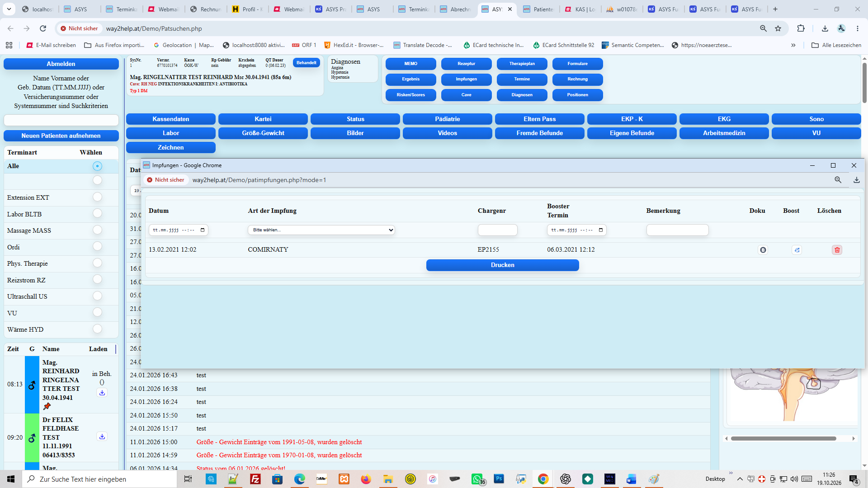Select the Labor BLTB radio button
This screenshot has width=868, height=488.
pyautogui.click(x=97, y=213)
